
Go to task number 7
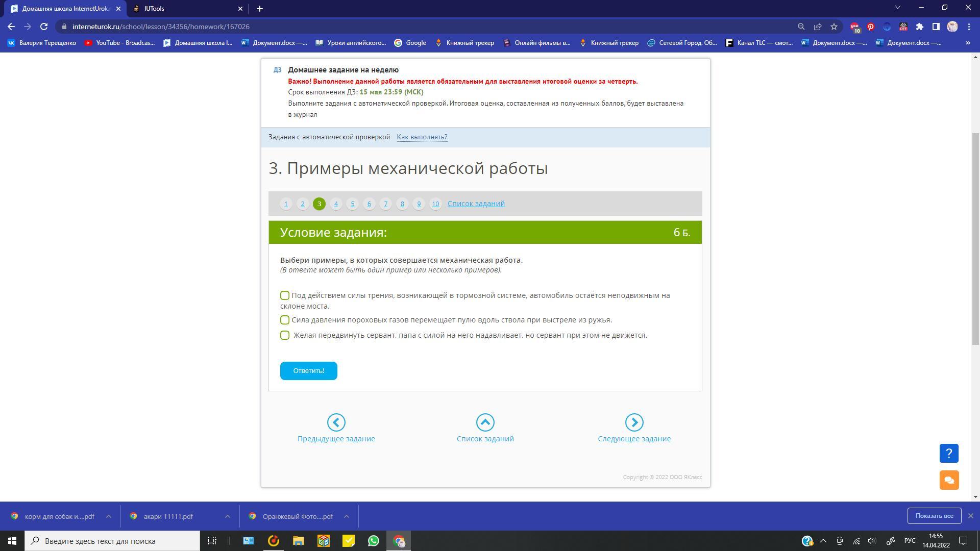tap(385, 204)
